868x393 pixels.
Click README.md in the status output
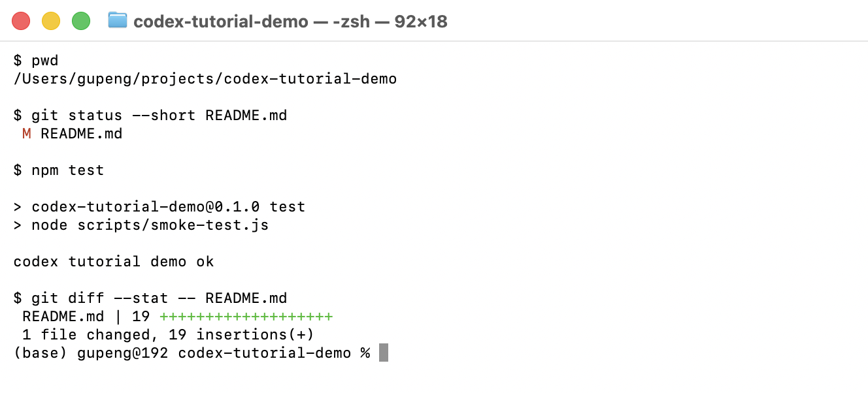point(82,134)
